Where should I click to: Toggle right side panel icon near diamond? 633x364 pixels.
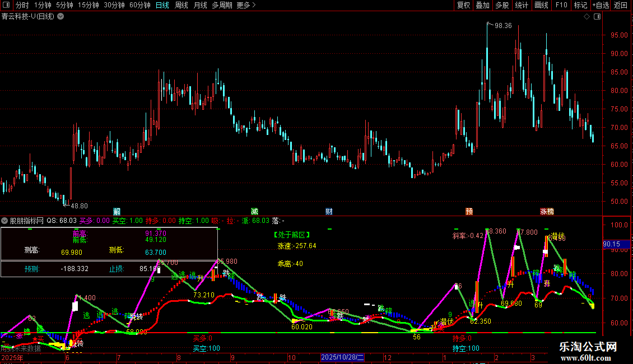pyautogui.click(x=597, y=17)
